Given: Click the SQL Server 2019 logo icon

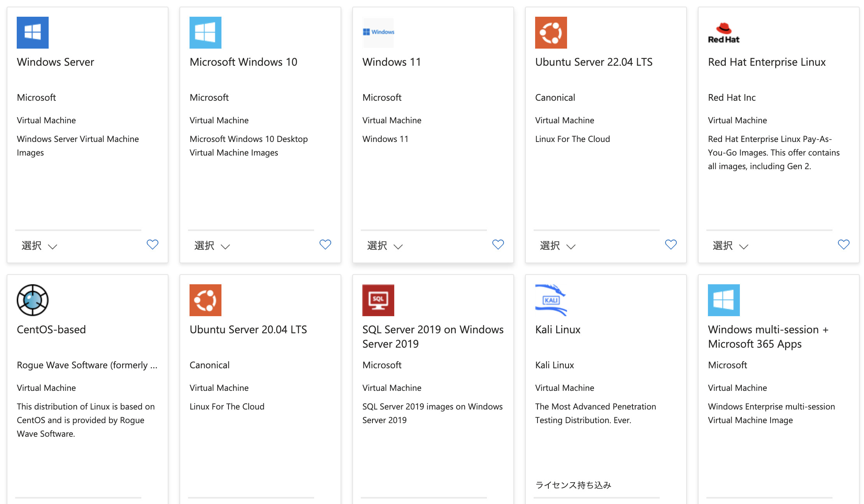Looking at the screenshot, I should (x=378, y=300).
